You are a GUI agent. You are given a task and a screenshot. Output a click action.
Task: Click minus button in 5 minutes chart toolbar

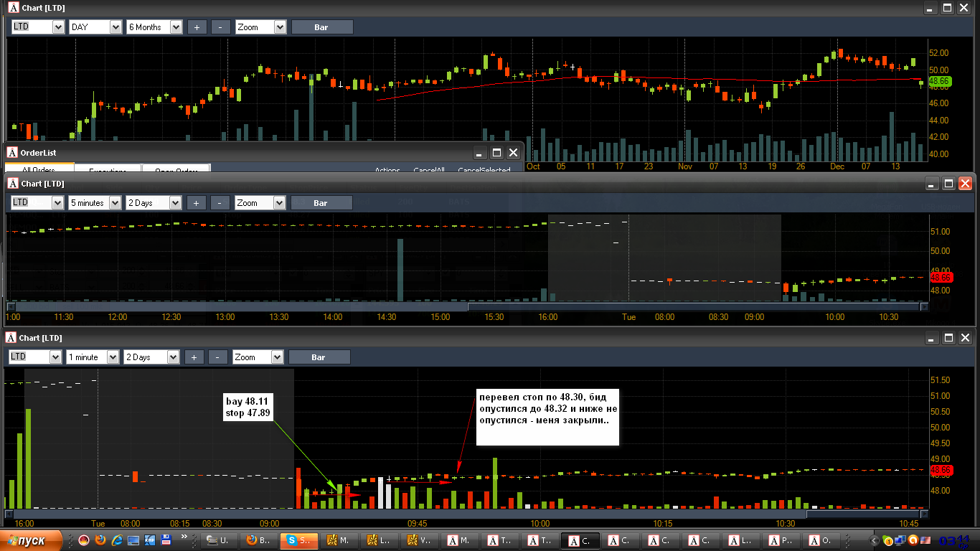221,203
